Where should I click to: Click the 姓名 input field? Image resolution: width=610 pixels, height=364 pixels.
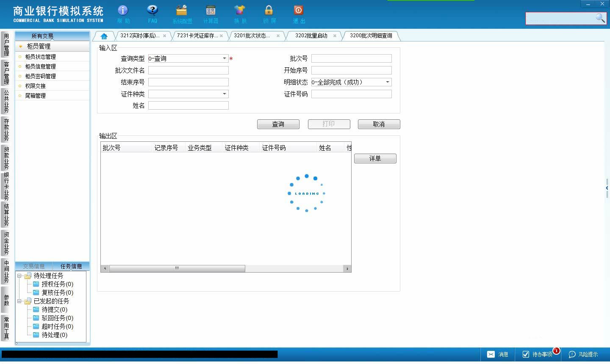(x=189, y=105)
